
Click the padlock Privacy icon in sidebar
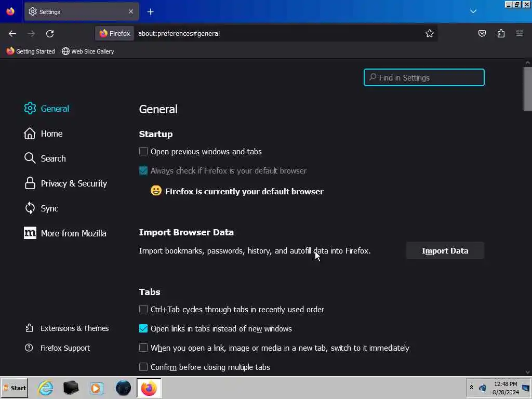(x=30, y=183)
